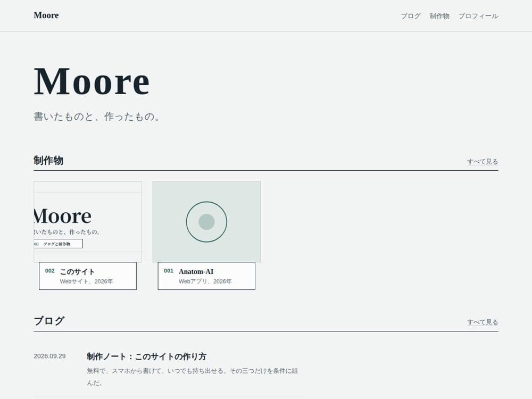Click すべて見る beside 制作物 heading
The width and height of the screenshot is (532, 399).
pos(483,162)
